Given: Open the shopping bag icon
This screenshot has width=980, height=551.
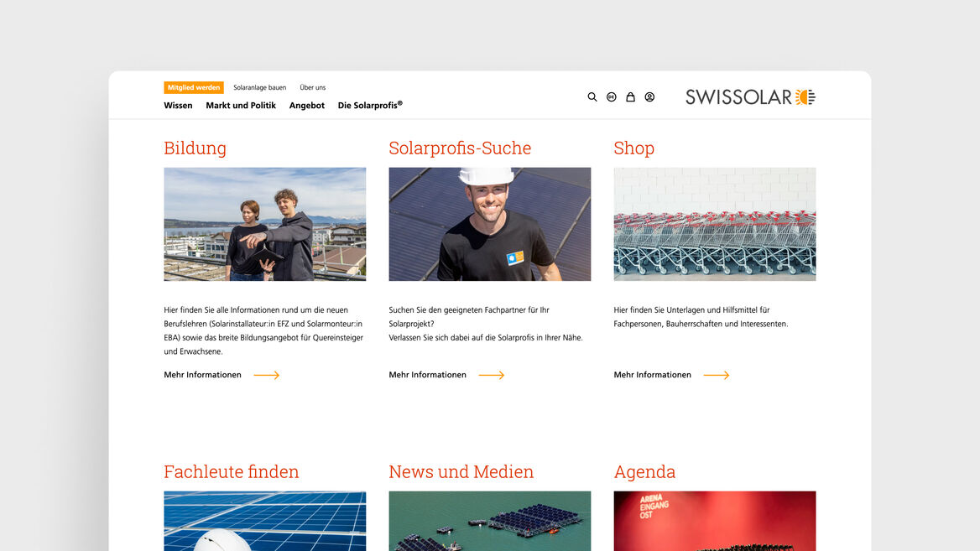Looking at the screenshot, I should coord(631,96).
